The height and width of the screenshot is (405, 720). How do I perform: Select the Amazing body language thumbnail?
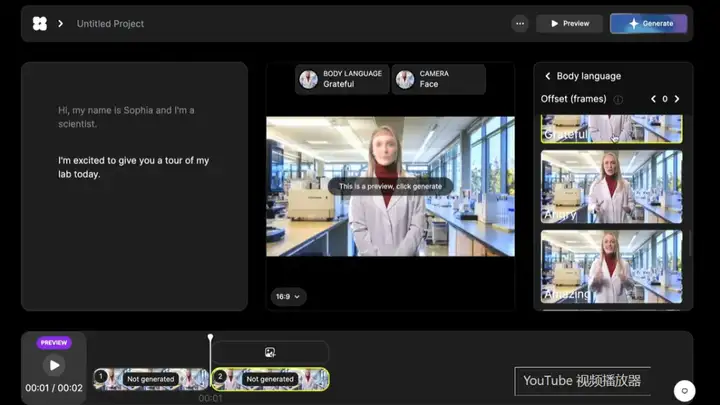(x=611, y=267)
